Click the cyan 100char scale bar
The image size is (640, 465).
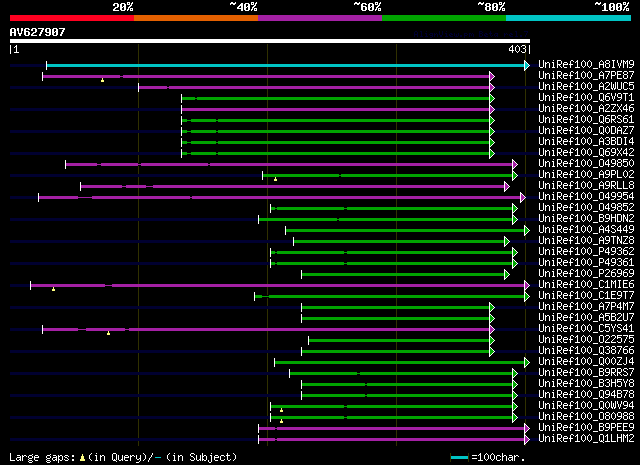pos(459,457)
